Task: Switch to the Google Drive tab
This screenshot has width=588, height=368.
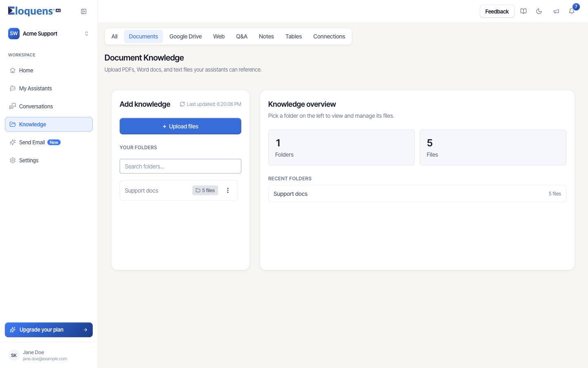Action: pyautogui.click(x=185, y=36)
